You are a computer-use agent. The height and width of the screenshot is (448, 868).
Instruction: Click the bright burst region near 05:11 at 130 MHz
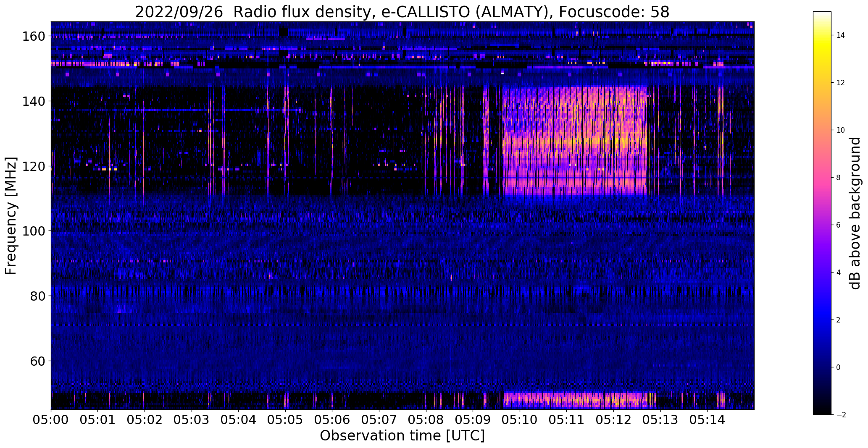pyautogui.click(x=575, y=141)
